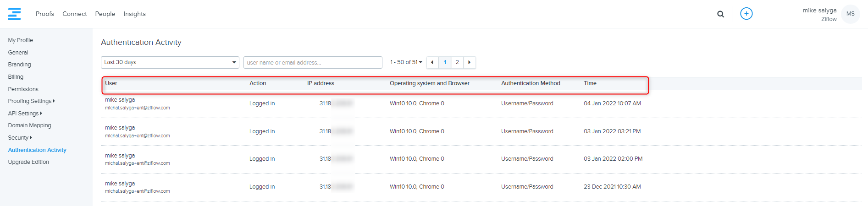Open the search magnifier icon
This screenshot has width=868, height=206.
pyautogui.click(x=720, y=14)
